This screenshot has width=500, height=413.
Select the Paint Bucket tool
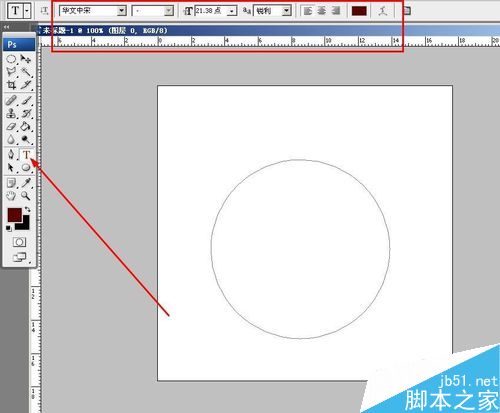point(26,127)
